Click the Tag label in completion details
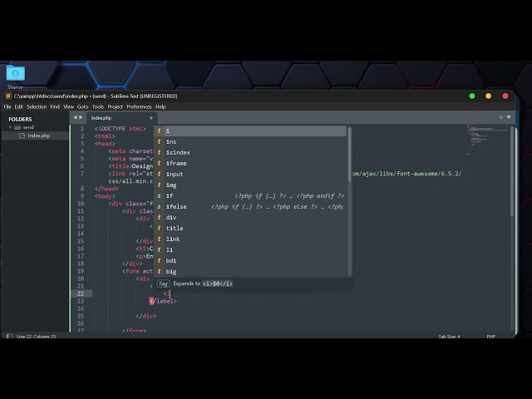 coord(163,283)
